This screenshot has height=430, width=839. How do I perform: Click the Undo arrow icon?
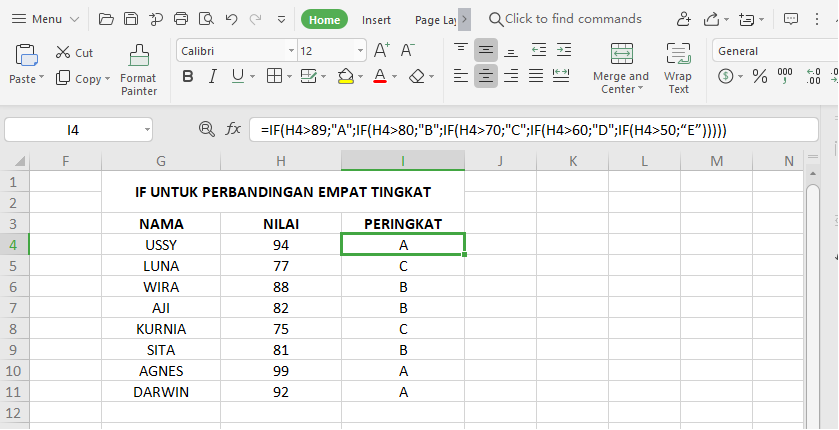232,19
